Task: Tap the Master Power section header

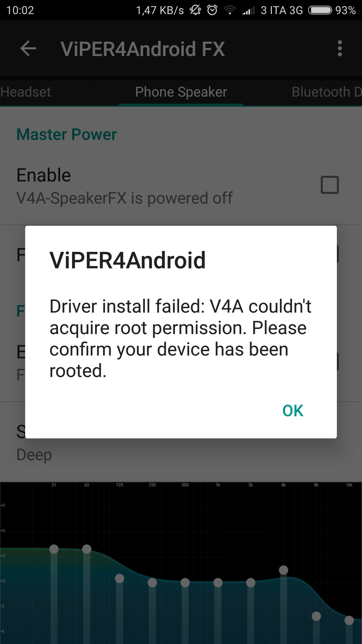Action: tap(67, 135)
